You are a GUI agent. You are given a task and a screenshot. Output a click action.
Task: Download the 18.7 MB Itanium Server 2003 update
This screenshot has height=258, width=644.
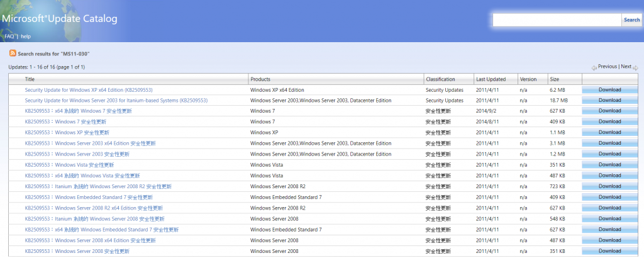[x=609, y=100]
